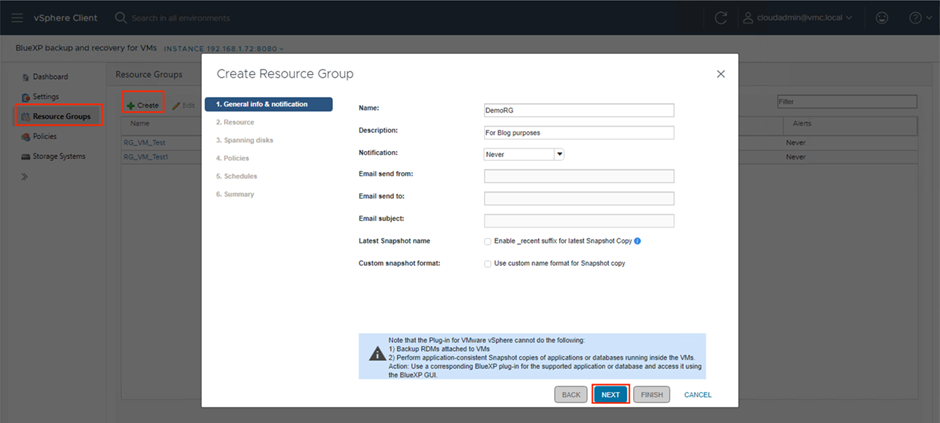Enable custom name format for Snapshot copy
The width and height of the screenshot is (940, 423).
tap(488, 264)
